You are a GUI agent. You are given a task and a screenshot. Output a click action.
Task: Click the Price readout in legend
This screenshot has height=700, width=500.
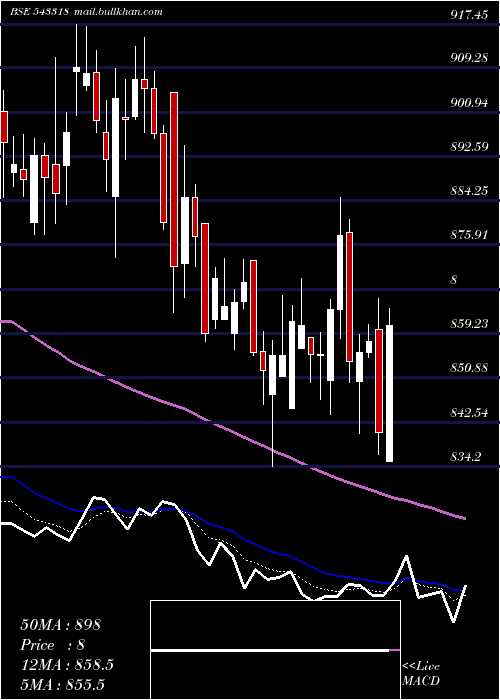coord(52,645)
